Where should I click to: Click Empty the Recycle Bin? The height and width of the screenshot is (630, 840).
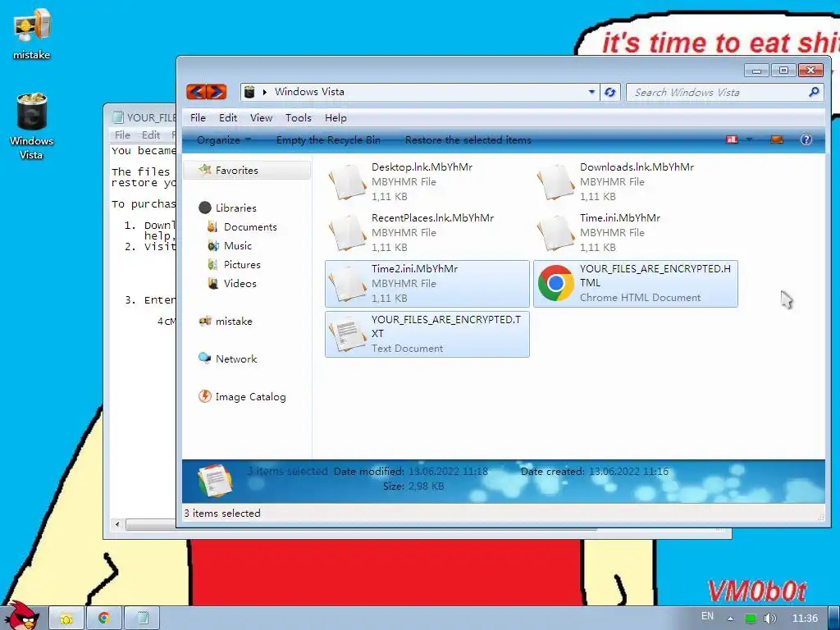click(328, 140)
